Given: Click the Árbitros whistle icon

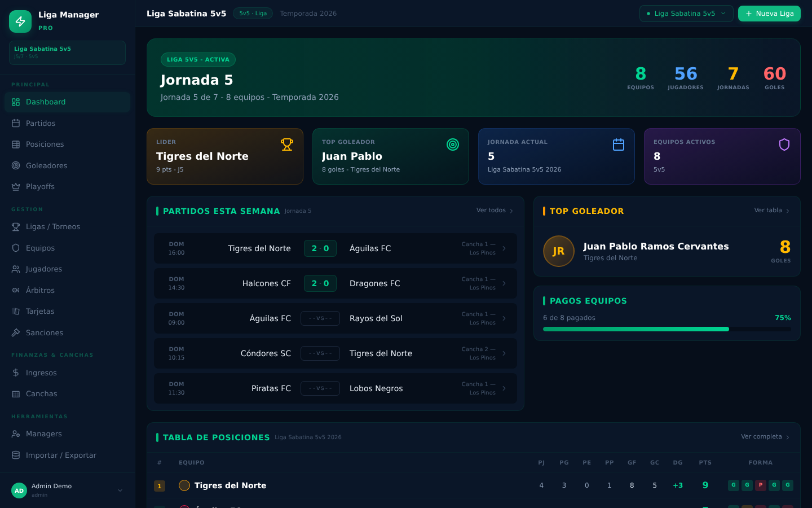Looking at the screenshot, I should [16, 290].
